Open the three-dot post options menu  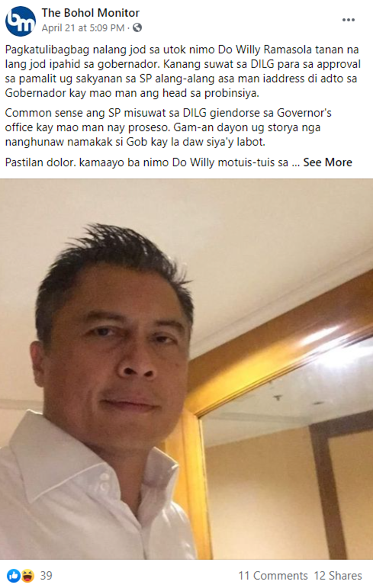click(349, 20)
